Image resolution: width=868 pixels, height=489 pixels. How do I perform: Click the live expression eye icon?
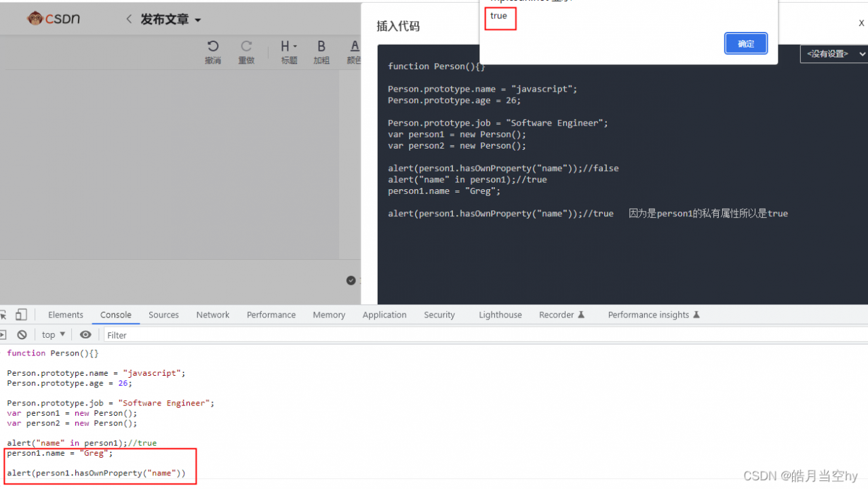point(85,334)
